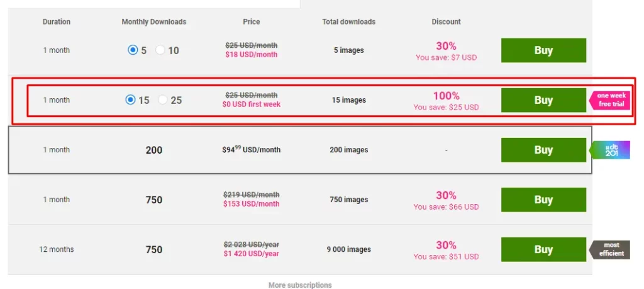Click the Monthly Downloads column header
Screen dimensions: 644x289
point(154,22)
